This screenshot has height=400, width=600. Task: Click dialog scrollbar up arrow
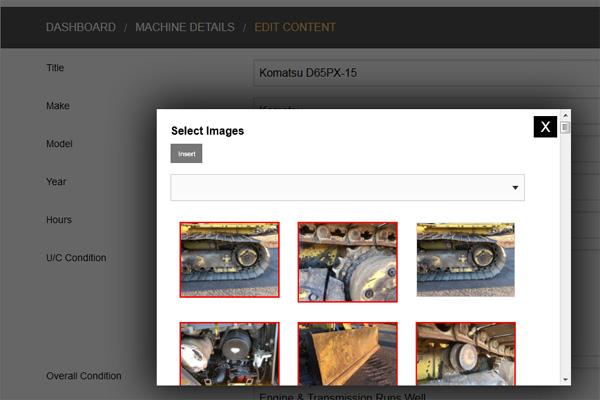pyautogui.click(x=565, y=115)
